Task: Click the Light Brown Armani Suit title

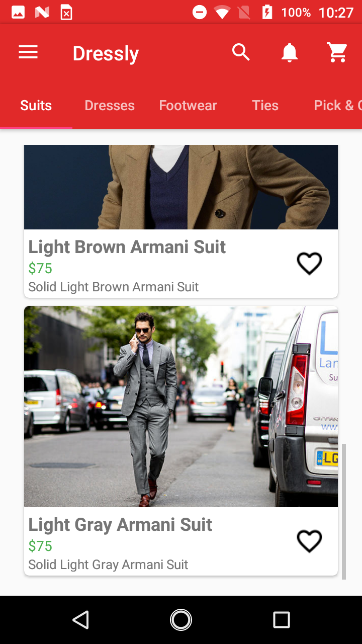Action: tap(127, 247)
